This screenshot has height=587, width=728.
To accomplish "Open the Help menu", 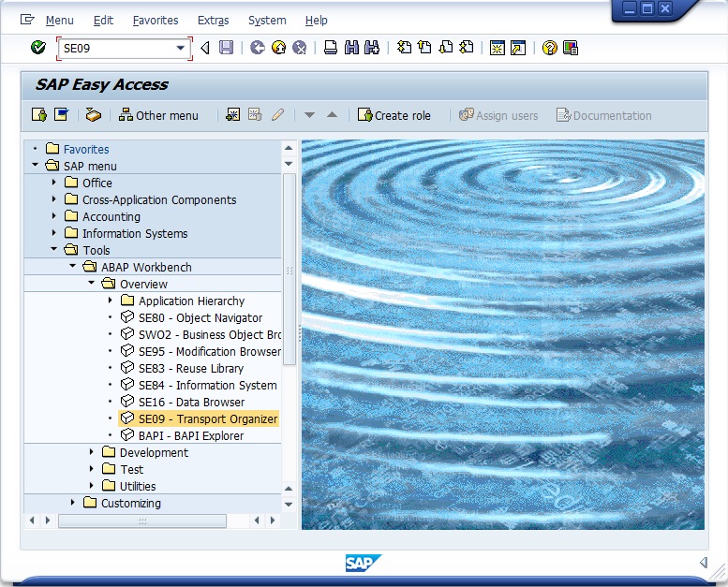I will tap(316, 20).
